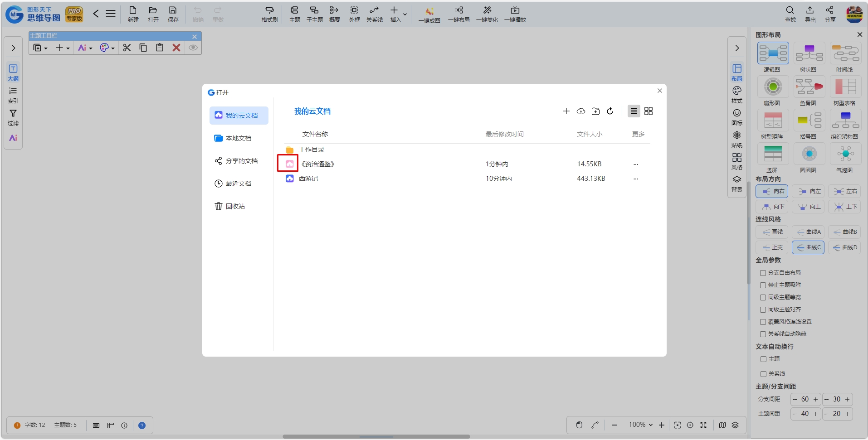This screenshot has width=868, height=440.
Task: Toggle text wrap for 关系线
Action: click(764, 374)
